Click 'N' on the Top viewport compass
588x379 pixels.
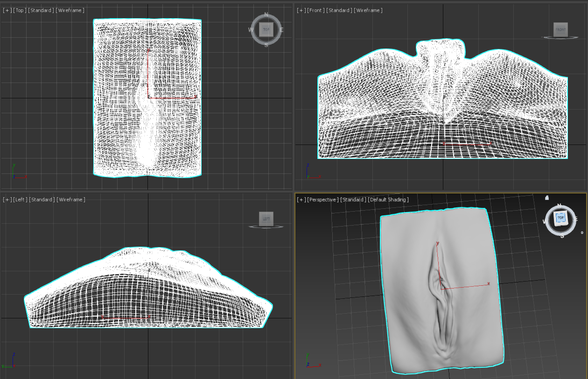266,14
